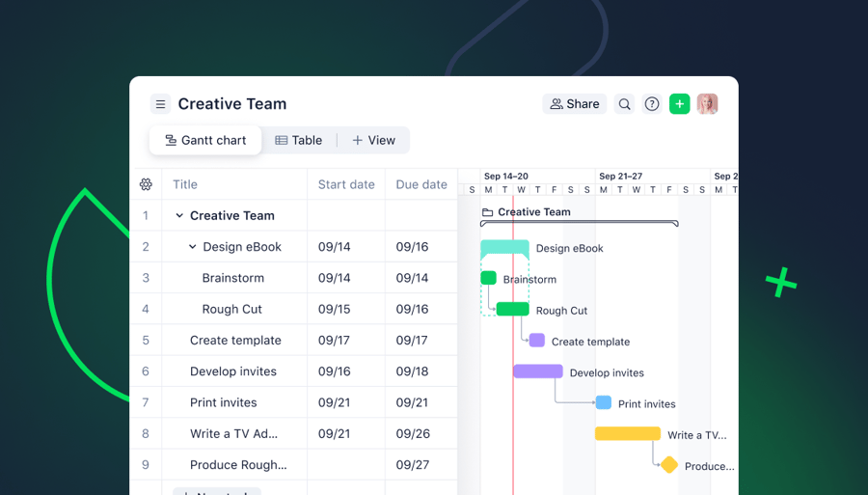Open help via the question mark icon

[652, 104]
